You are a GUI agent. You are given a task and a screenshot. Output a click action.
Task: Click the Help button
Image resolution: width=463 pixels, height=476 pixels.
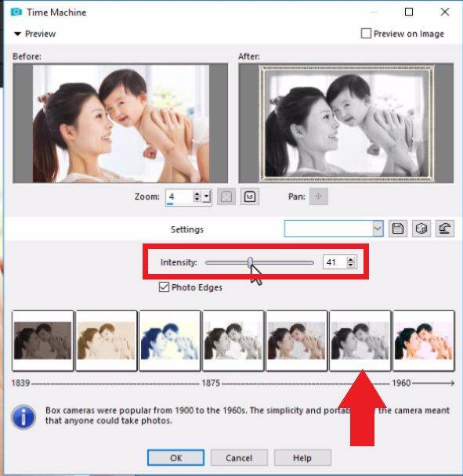coord(302,457)
